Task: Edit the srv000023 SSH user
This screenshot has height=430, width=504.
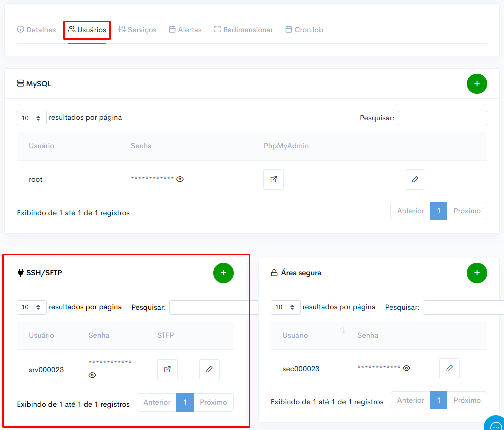Action: (209, 370)
